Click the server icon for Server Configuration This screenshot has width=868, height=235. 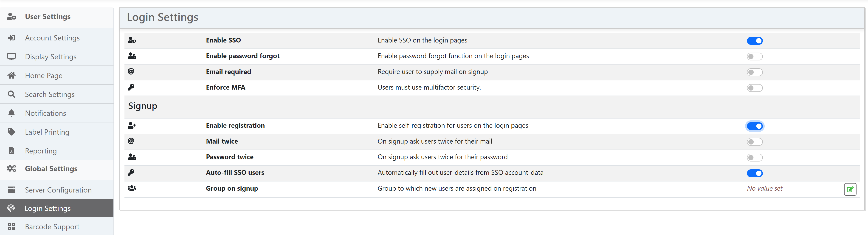(11, 190)
